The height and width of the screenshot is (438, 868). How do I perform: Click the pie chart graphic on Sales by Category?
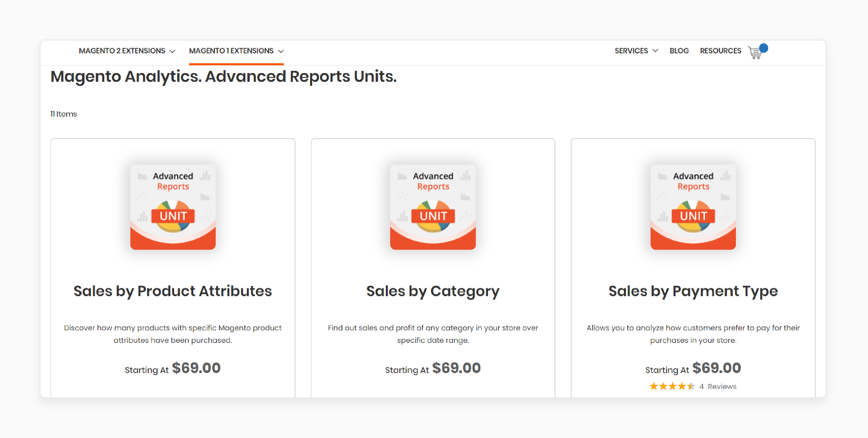[x=433, y=217]
